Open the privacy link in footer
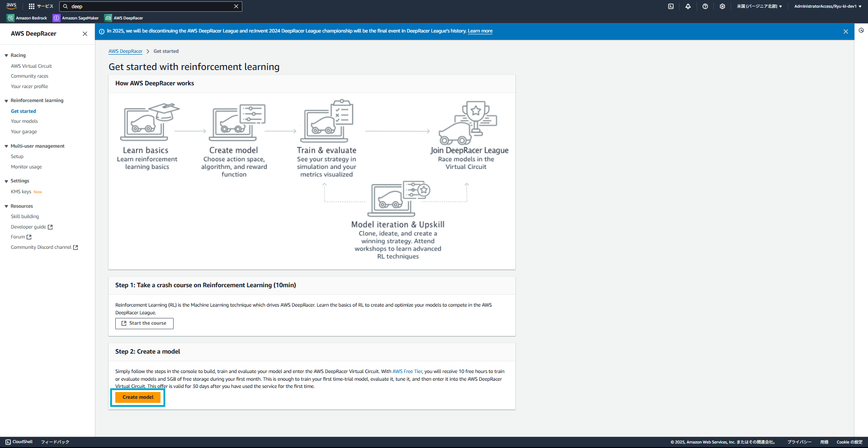The width and height of the screenshot is (868, 448). (799, 442)
